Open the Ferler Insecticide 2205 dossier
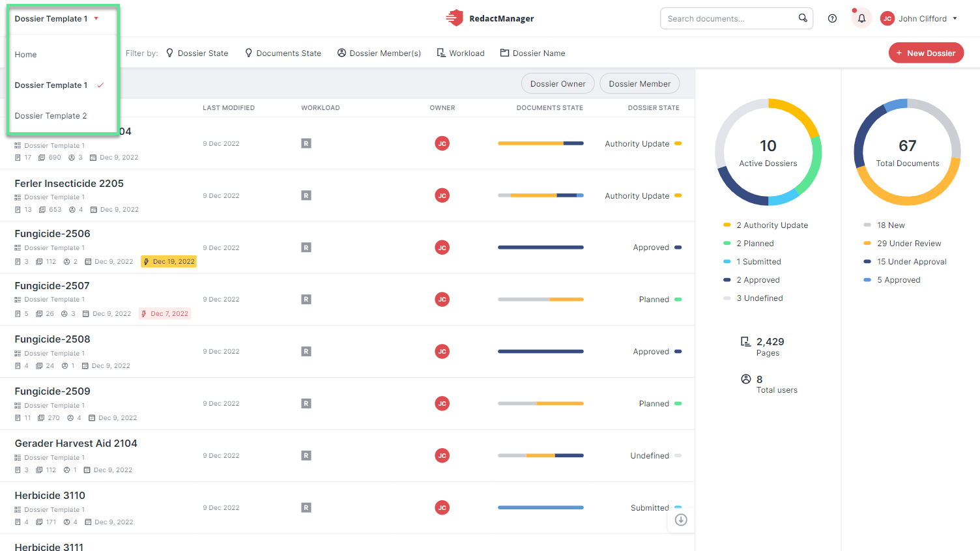 pos(69,184)
